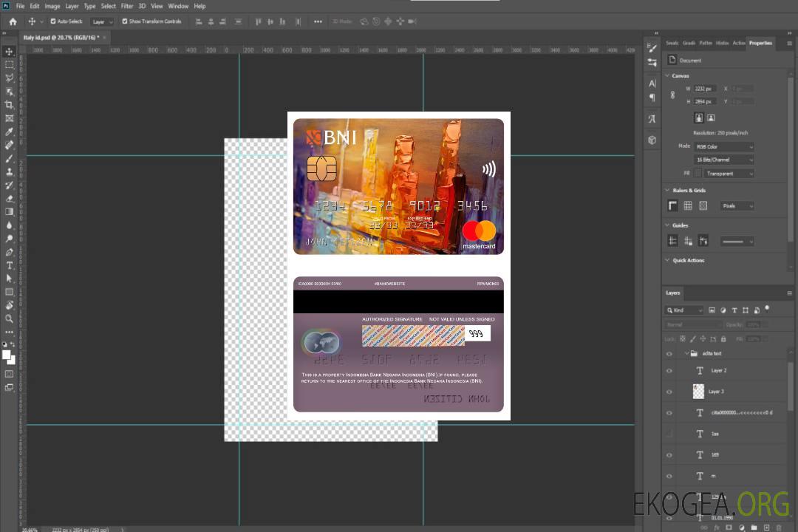Click the grid icon under Rulers & Grids
Viewport: 798px width, 532px height.
(688, 205)
